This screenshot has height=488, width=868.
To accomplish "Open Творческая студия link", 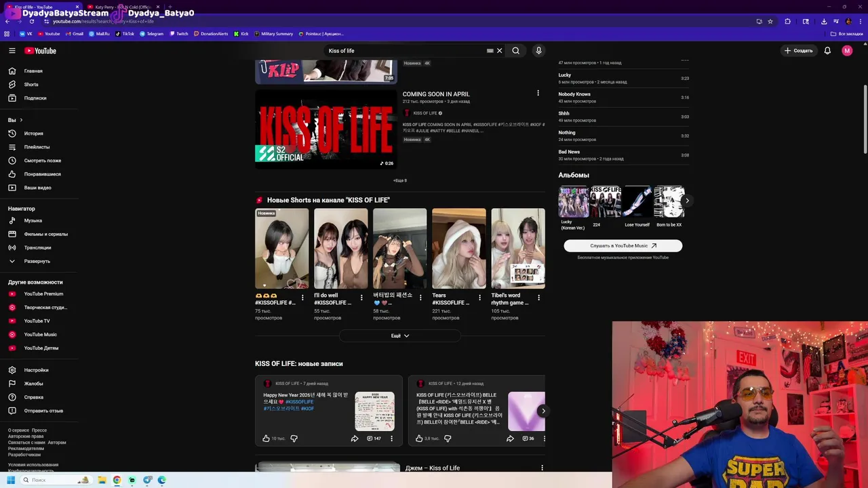I will click(38, 308).
